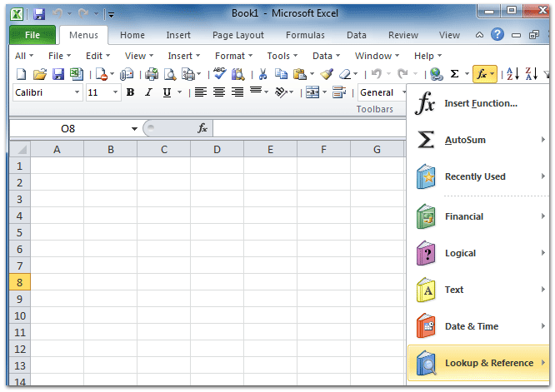
Task: Click the Select All corner triangle
Action: coord(20,149)
